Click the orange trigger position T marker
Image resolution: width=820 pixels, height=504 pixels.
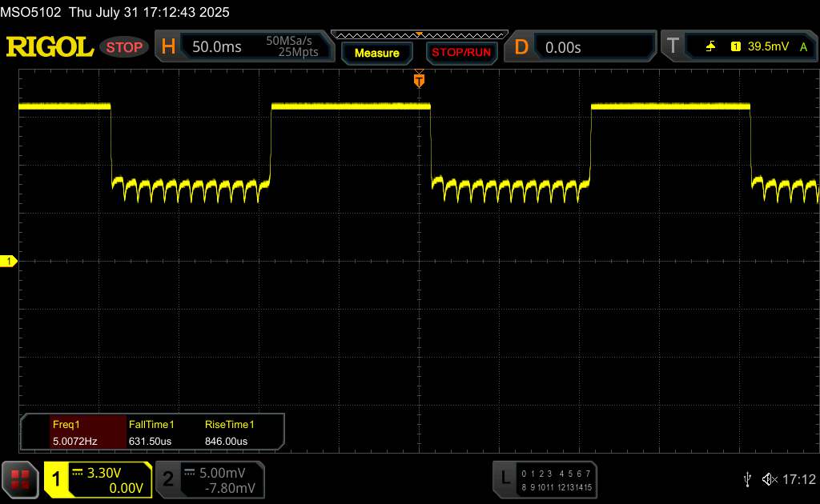[419, 81]
